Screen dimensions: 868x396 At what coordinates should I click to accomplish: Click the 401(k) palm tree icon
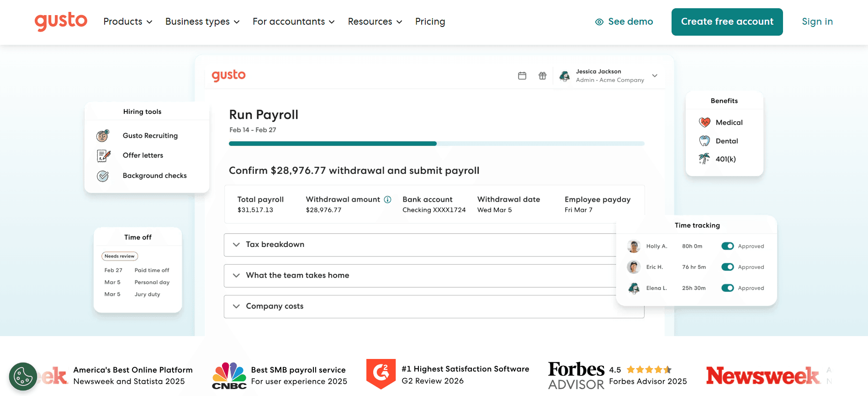[x=704, y=159]
